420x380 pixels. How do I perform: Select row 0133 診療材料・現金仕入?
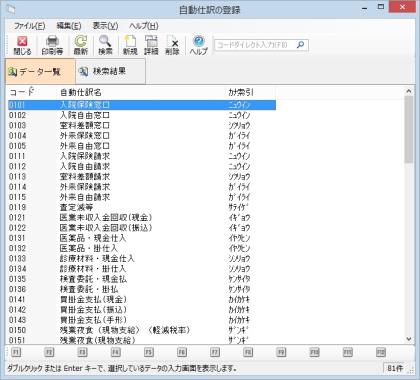click(142, 258)
